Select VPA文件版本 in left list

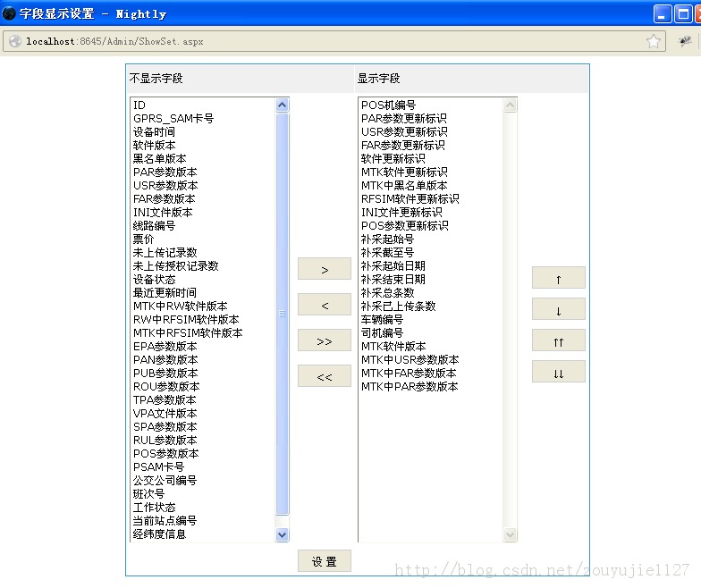pos(204,413)
